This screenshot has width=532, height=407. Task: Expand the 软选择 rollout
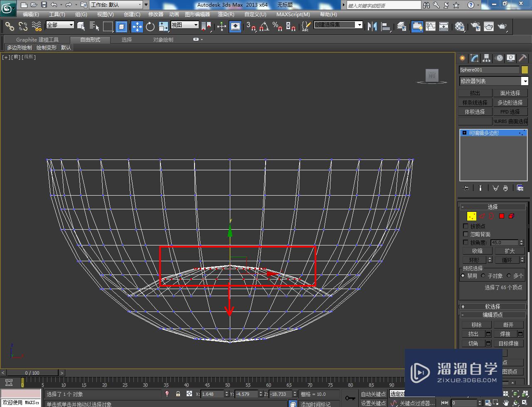pyautogui.click(x=493, y=306)
